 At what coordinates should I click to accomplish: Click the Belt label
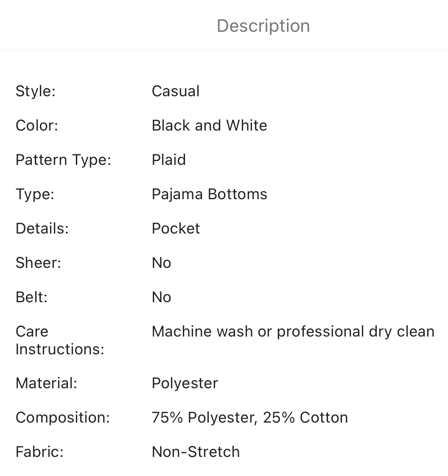[31, 297]
